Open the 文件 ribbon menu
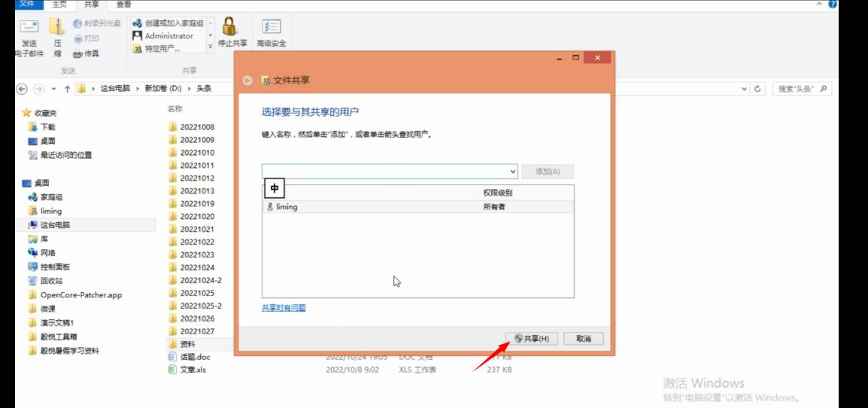 pyautogui.click(x=27, y=5)
